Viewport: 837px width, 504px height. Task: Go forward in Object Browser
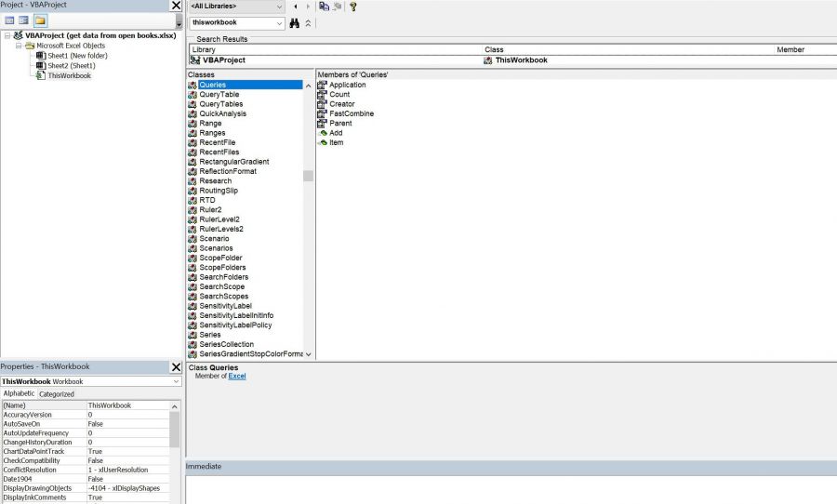coord(308,7)
